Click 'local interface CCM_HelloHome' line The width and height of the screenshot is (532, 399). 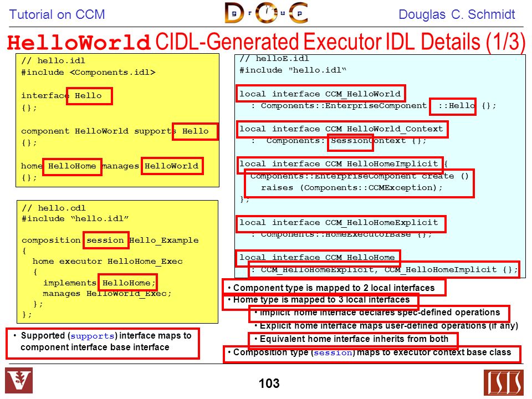click(x=318, y=258)
